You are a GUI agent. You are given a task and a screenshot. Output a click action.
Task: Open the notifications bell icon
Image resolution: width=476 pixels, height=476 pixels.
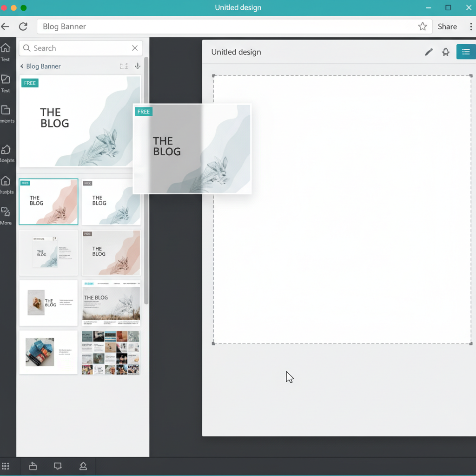pos(445,52)
